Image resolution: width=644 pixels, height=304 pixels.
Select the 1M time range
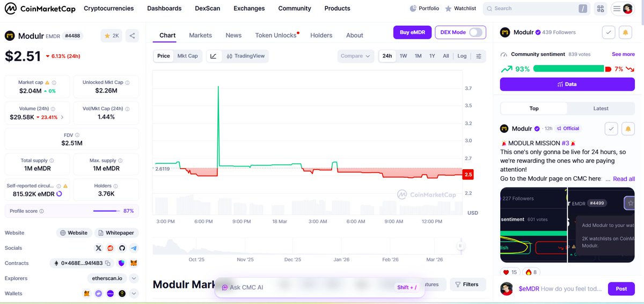(x=418, y=56)
